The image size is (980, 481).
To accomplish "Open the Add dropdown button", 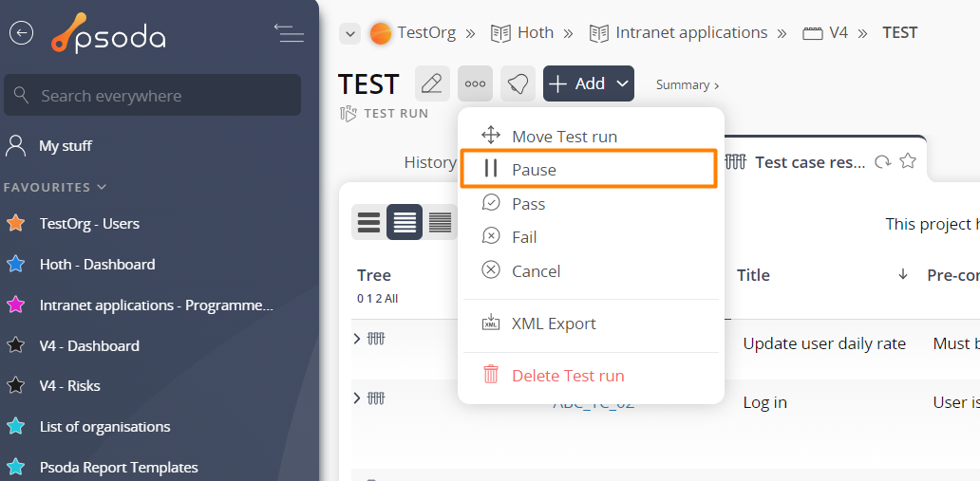I will click(x=589, y=83).
